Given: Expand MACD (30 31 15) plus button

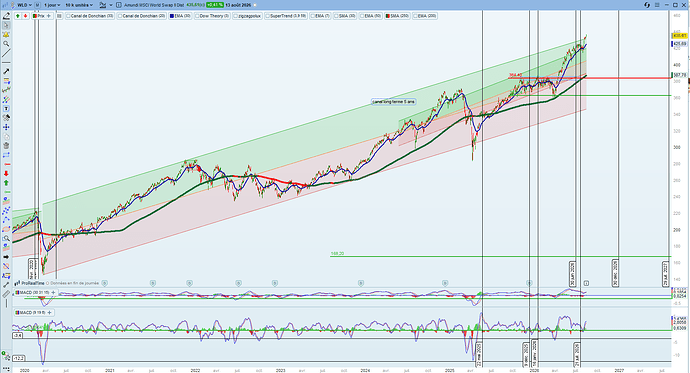Looking at the screenshot, I should [x=53, y=292].
